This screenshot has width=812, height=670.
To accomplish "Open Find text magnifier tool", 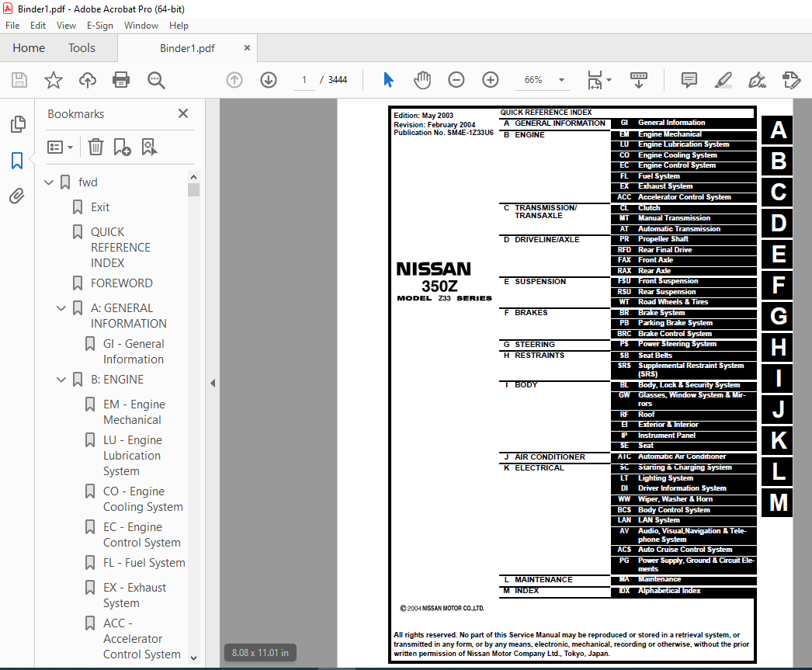I will [156, 80].
